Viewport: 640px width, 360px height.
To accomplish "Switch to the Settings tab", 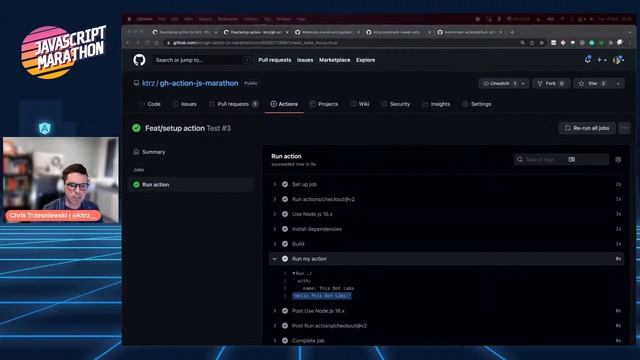I will click(x=477, y=104).
